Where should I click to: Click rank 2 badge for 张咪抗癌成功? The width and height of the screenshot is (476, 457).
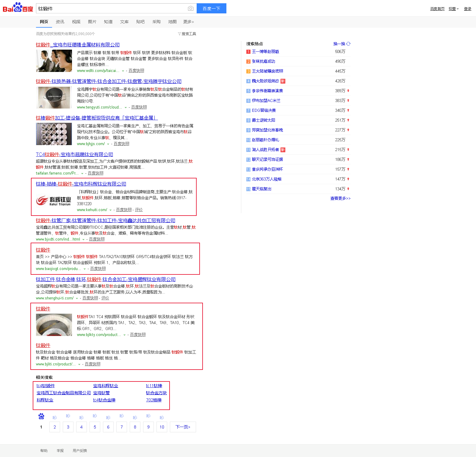[248, 62]
